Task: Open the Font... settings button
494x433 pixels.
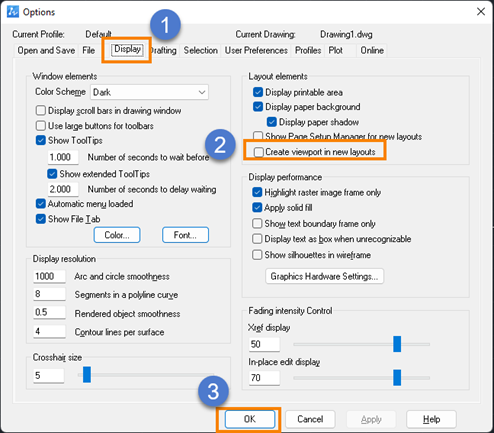Action: pos(185,235)
